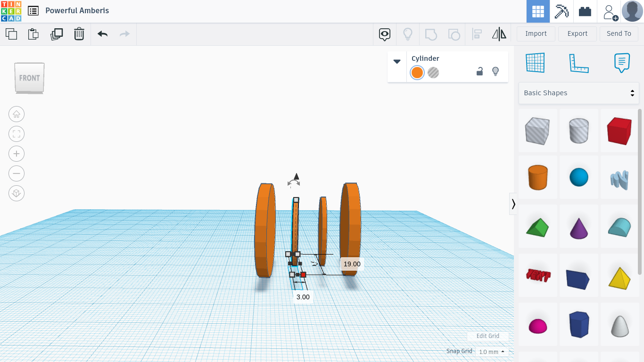The width and height of the screenshot is (644, 362).
Task: Pick the red Text shape
Action: [x=537, y=276]
